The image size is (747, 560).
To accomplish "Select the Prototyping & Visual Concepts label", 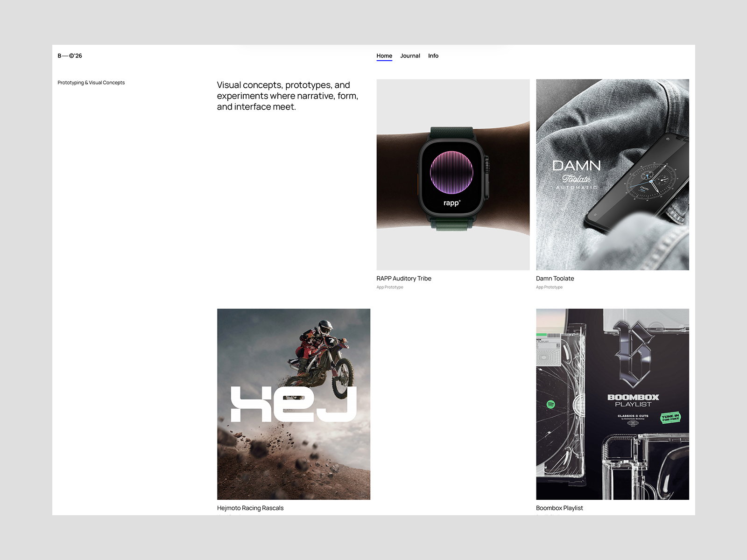I will tap(91, 83).
